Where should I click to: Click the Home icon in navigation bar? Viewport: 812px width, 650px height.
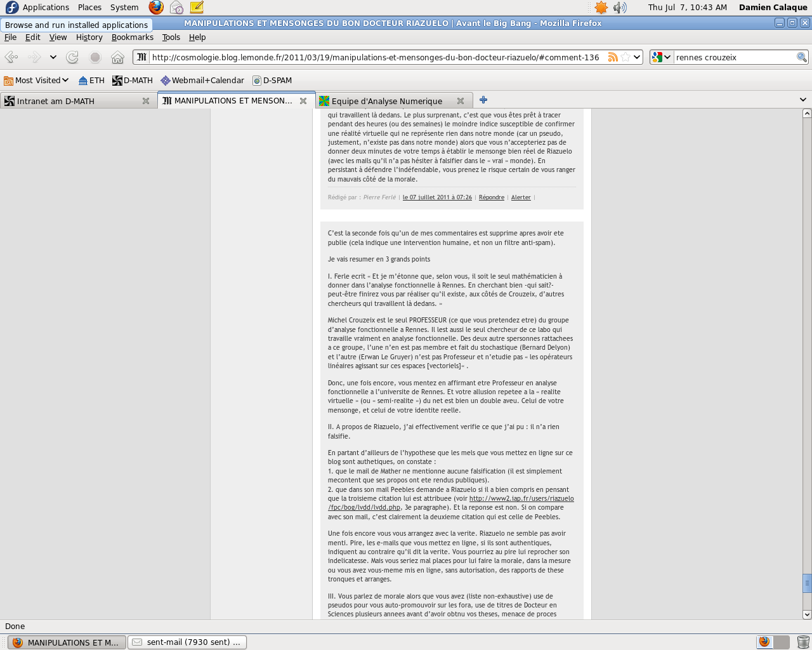point(117,57)
